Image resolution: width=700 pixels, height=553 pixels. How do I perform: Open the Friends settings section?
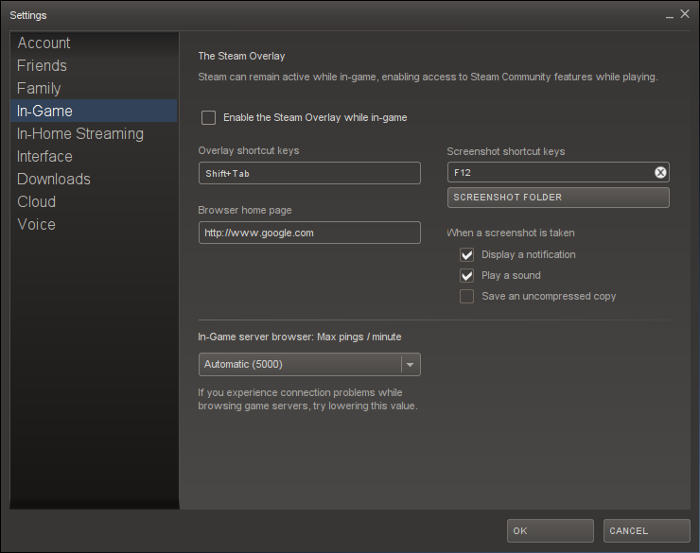[94, 66]
